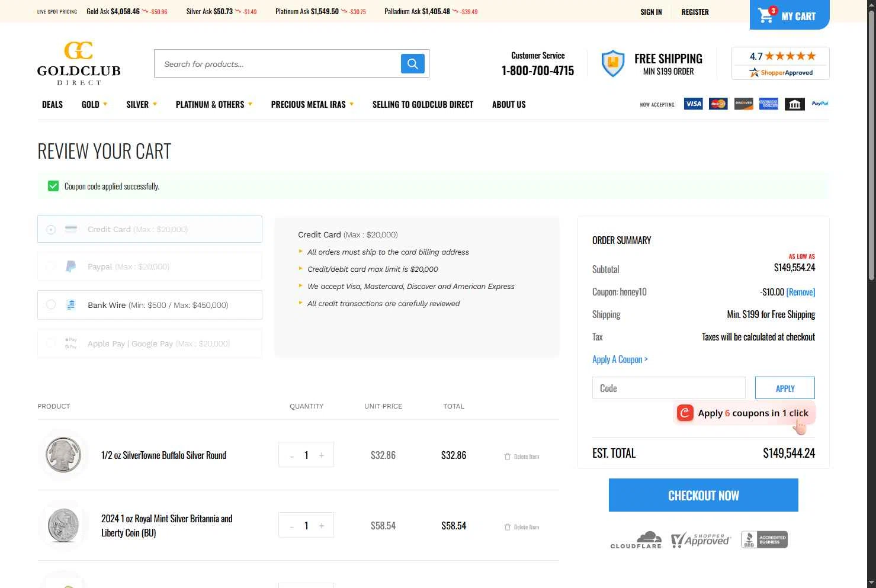This screenshot has height=588, width=876.
Task: Expand the Platinum & Others dropdown
Action: (x=214, y=104)
